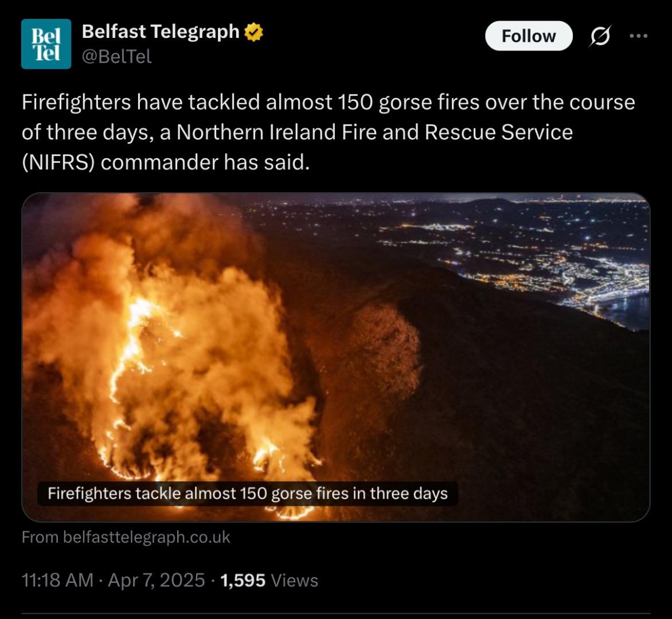Click the 1,595 view count number

click(243, 581)
